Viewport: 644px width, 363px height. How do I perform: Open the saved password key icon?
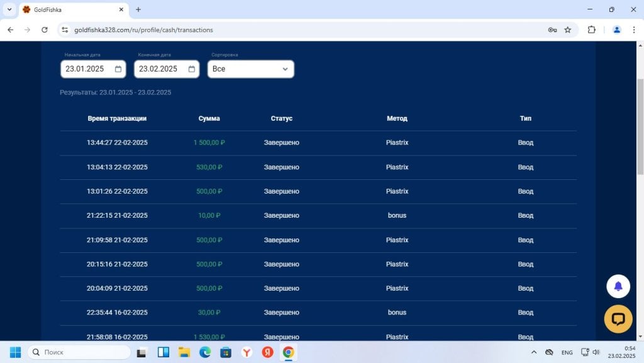click(552, 30)
